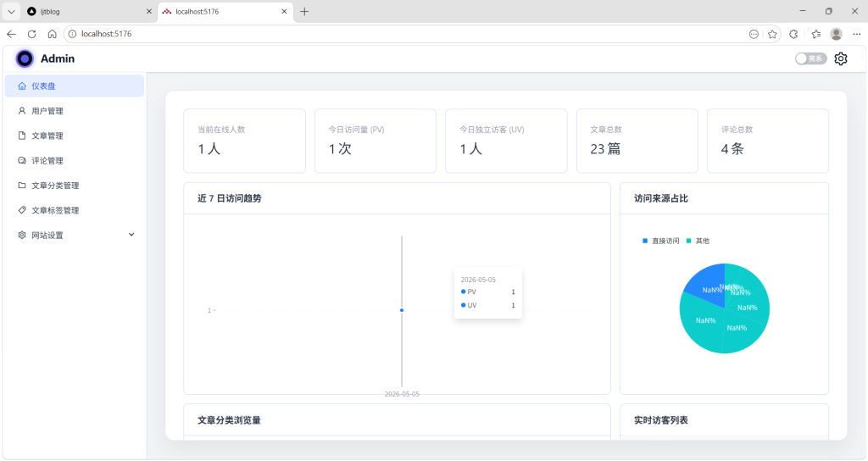Open browser extensions icon
868x461 pixels.
pos(793,34)
